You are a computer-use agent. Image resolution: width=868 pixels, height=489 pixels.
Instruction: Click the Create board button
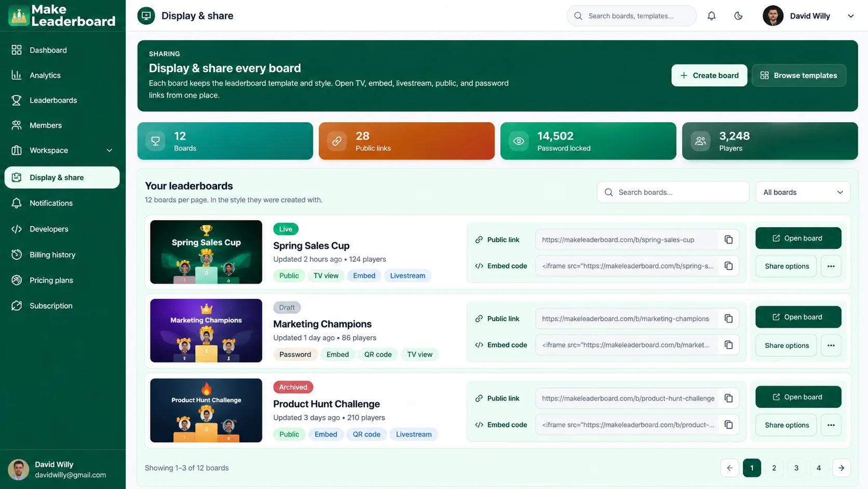tap(709, 75)
